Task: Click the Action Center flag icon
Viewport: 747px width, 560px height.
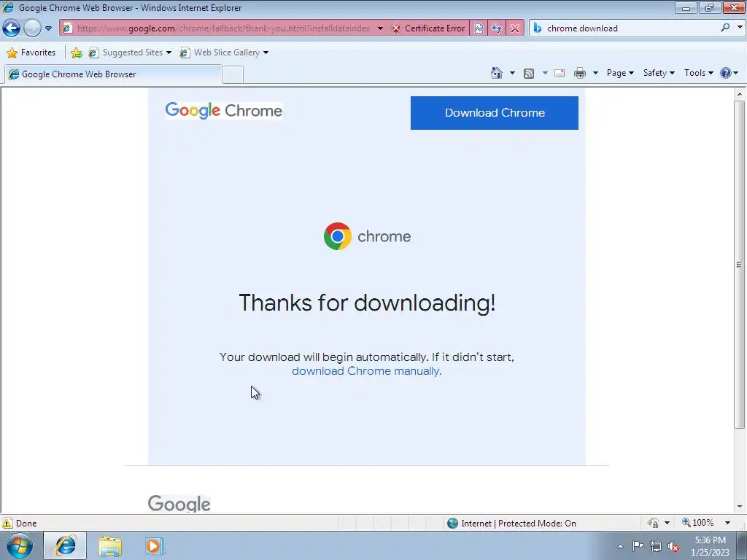Action: 638,546
